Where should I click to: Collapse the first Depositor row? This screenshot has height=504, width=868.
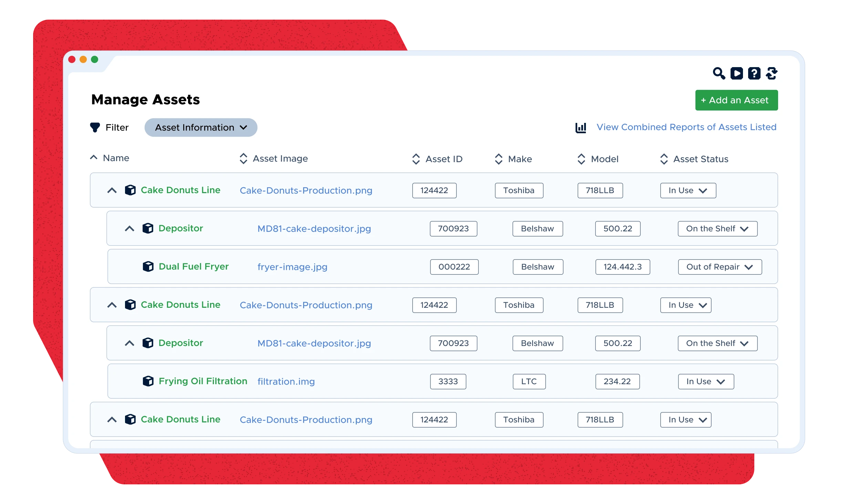[x=130, y=229]
